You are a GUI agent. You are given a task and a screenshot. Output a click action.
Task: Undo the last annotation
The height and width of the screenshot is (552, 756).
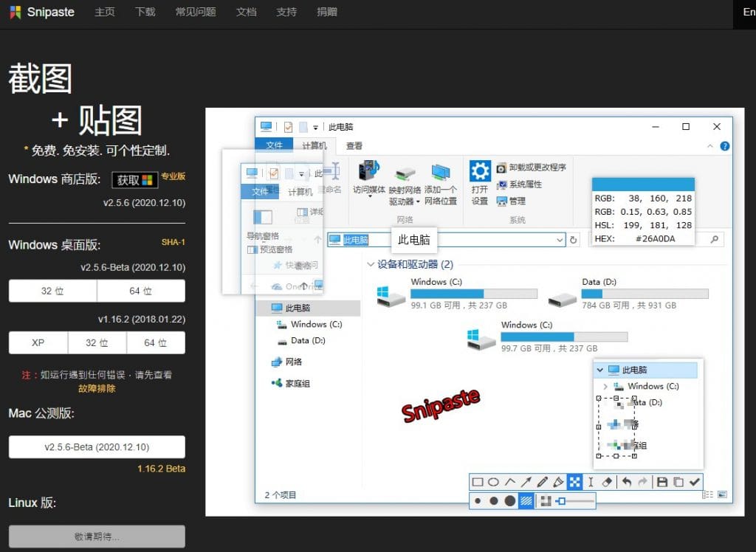pyautogui.click(x=627, y=482)
